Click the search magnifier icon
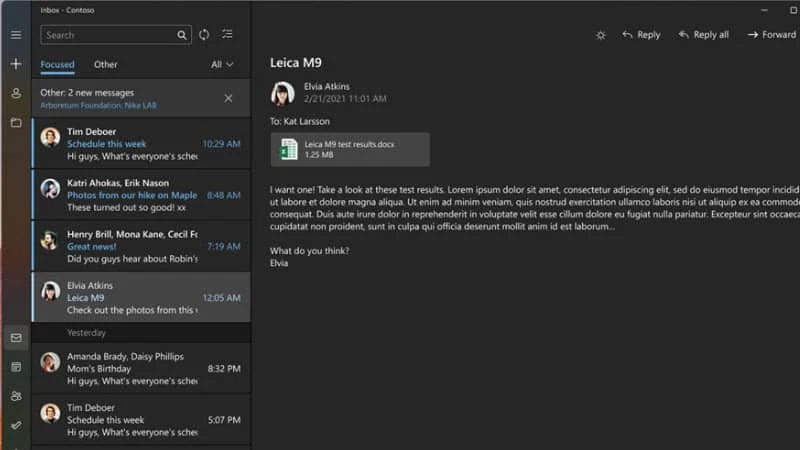The height and width of the screenshot is (450, 800). [x=182, y=35]
